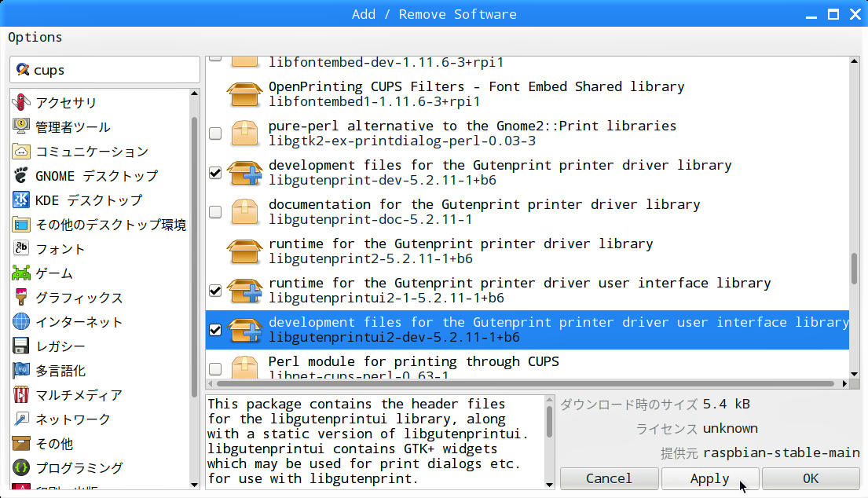Uncheck the libgutenprint-dev package checkbox
Screen dimensions: 868x498
215,173
